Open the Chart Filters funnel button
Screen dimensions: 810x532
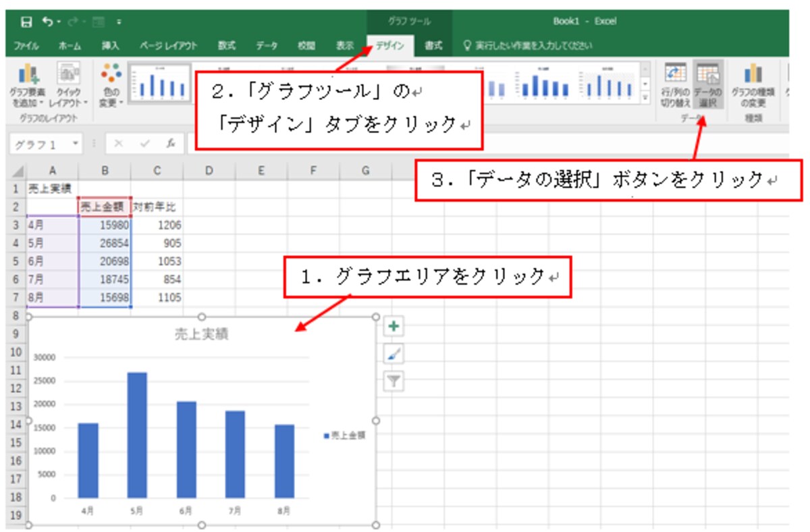(x=394, y=381)
